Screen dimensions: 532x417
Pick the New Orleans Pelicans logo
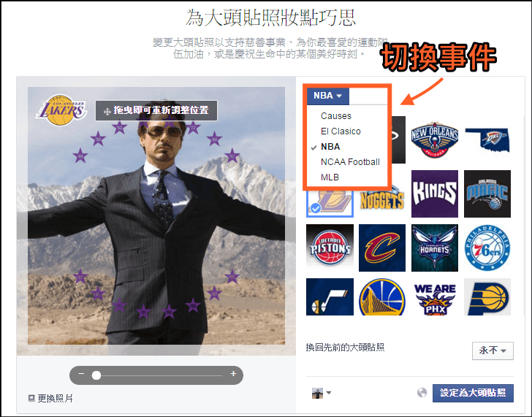pos(435,139)
